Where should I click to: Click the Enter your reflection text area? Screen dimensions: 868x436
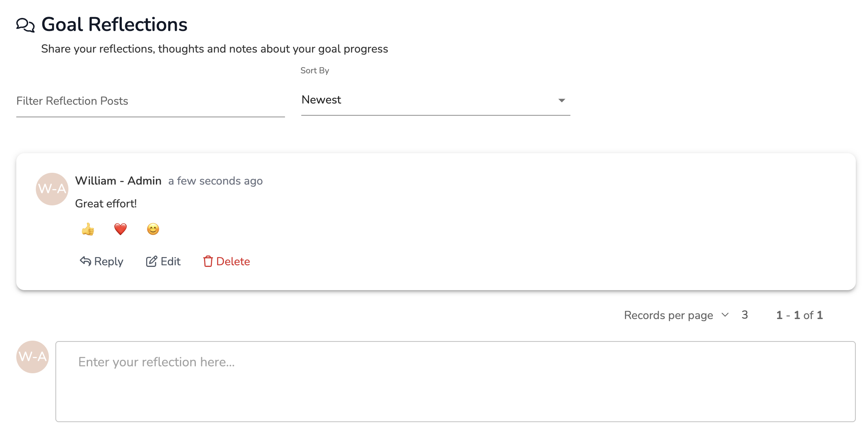click(x=455, y=381)
